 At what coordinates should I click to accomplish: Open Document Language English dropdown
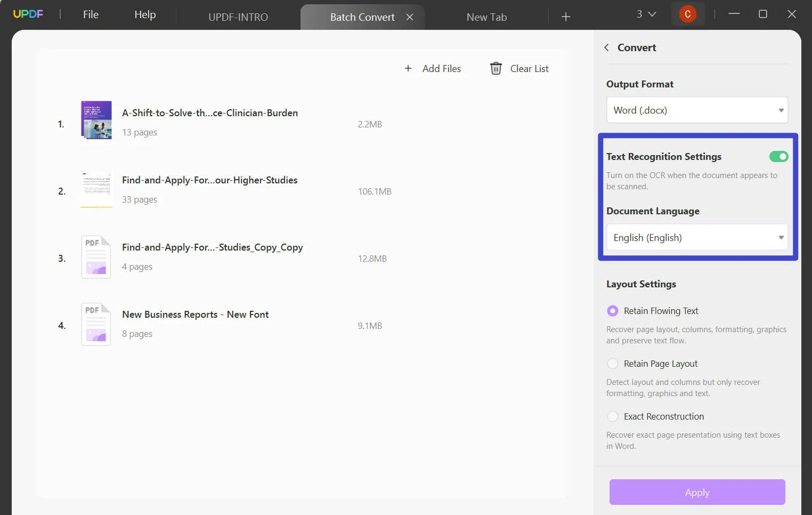697,237
